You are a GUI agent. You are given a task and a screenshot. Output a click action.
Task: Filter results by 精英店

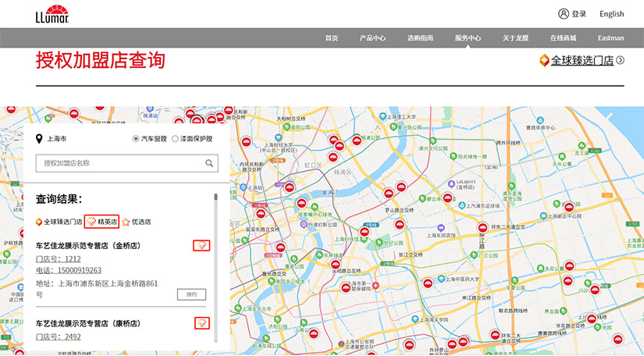click(102, 222)
